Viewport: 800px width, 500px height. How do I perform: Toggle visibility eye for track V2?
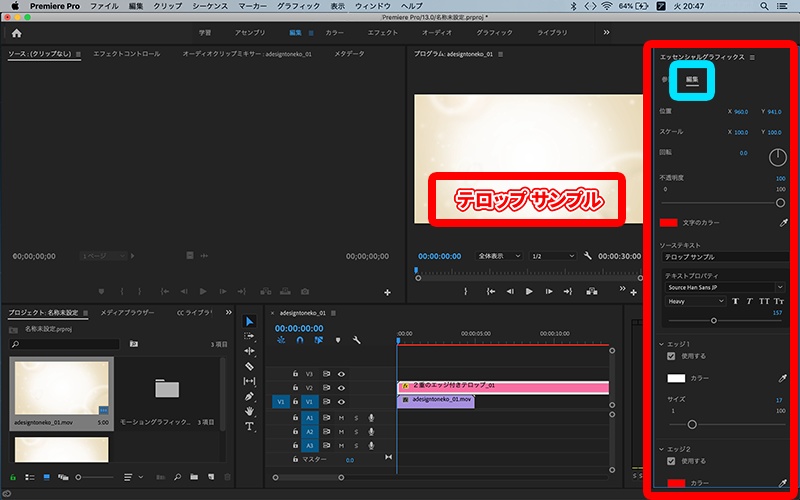(x=341, y=387)
